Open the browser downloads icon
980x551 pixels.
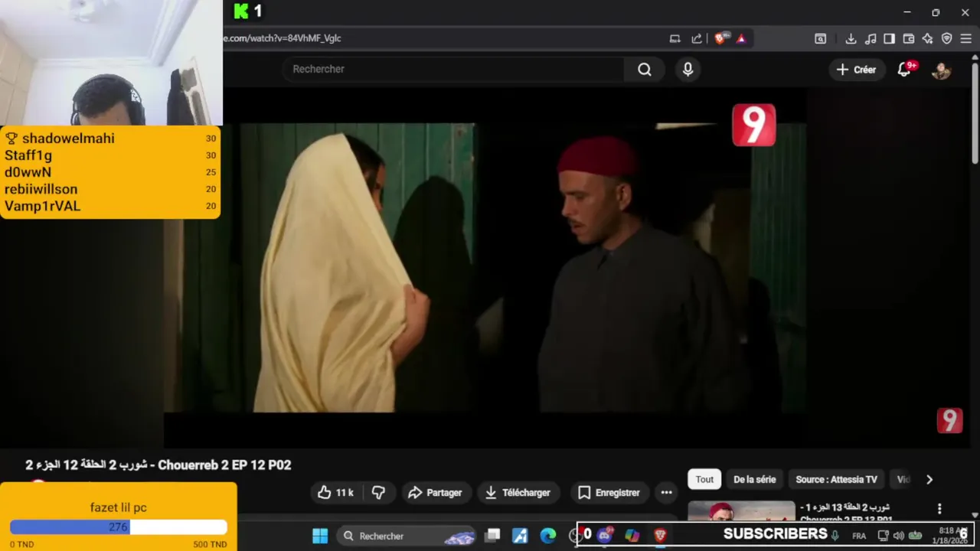pos(851,38)
